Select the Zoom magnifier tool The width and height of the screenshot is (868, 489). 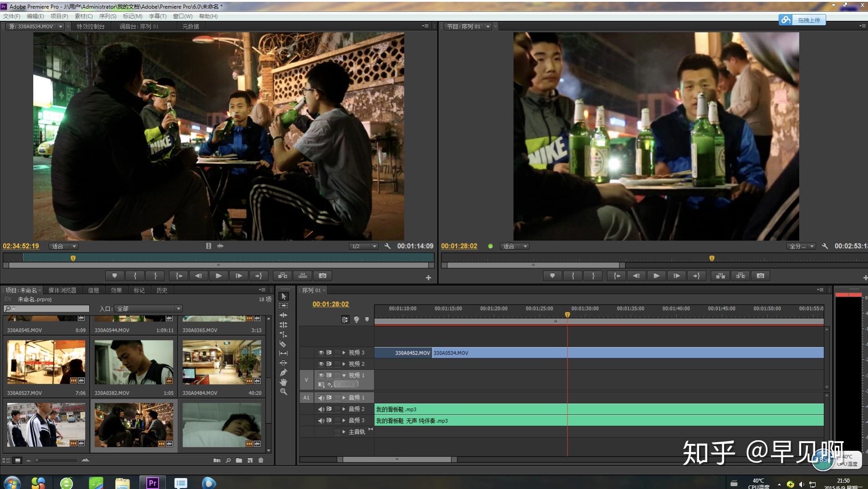pos(283,392)
